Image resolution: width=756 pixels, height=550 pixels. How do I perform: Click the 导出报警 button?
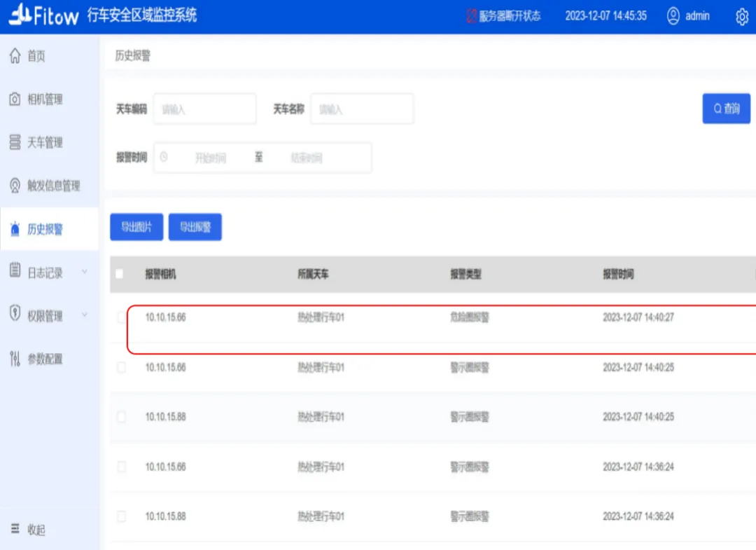pyautogui.click(x=195, y=227)
